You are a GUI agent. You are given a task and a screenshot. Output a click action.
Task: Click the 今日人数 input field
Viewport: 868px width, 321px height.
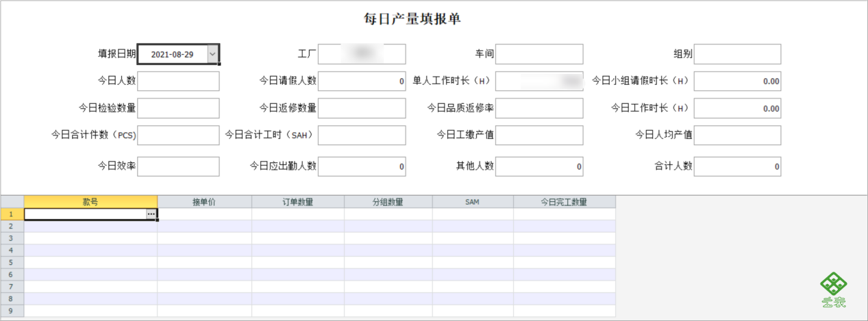coord(178,81)
